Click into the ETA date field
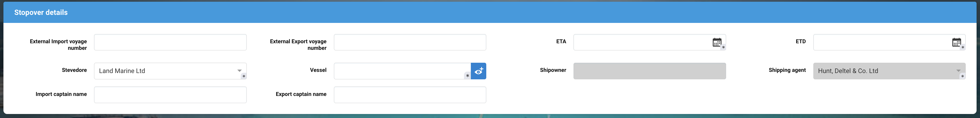Viewport: 980px width, 118px height. tap(641, 42)
